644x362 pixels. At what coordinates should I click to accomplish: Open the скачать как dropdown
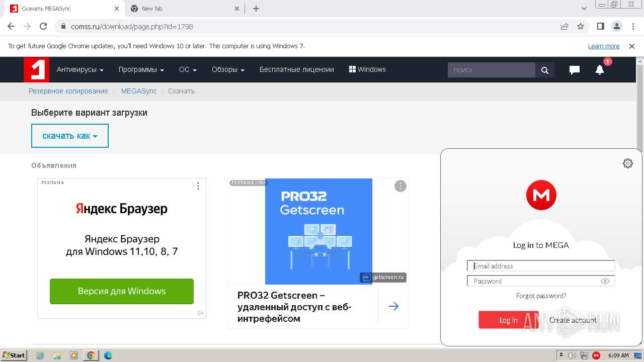point(70,136)
